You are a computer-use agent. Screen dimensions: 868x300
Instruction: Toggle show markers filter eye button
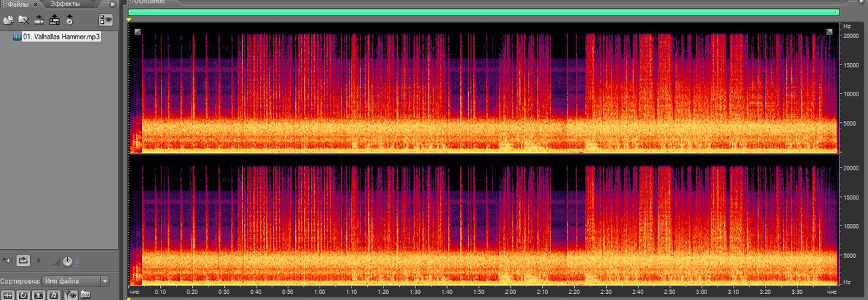[69, 295]
